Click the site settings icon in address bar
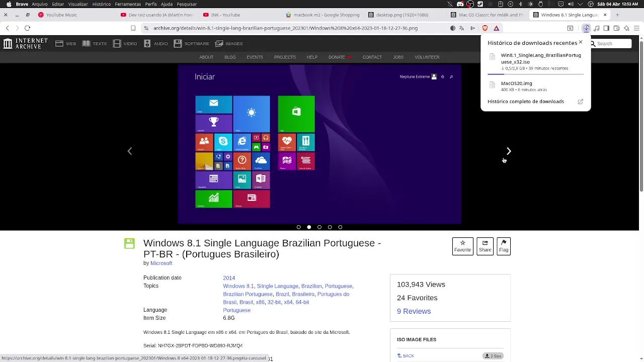This screenshot has height=362, width=644. 146,28
